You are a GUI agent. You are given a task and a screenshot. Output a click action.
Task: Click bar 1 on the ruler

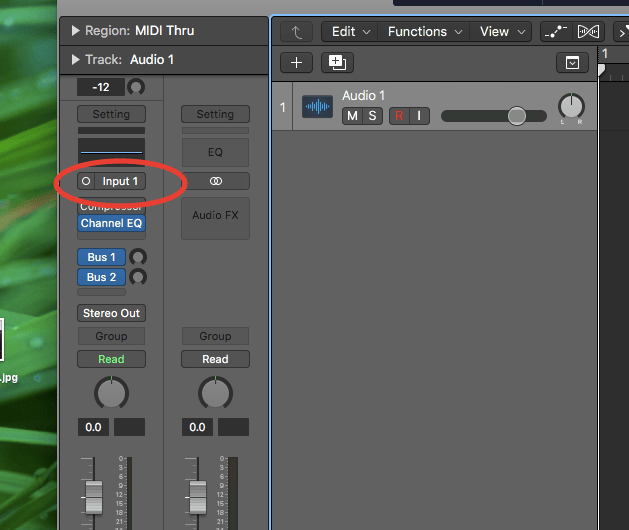tap(605, 53)
